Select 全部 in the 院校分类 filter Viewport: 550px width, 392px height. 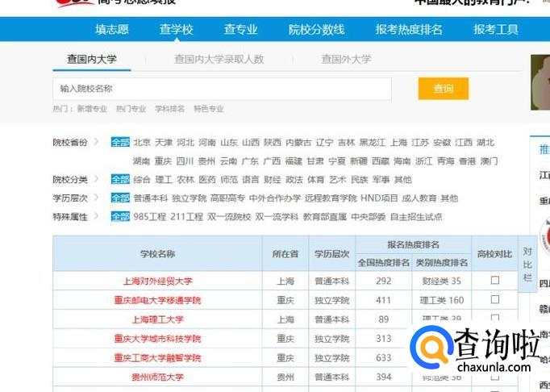(x=120, y=179)
